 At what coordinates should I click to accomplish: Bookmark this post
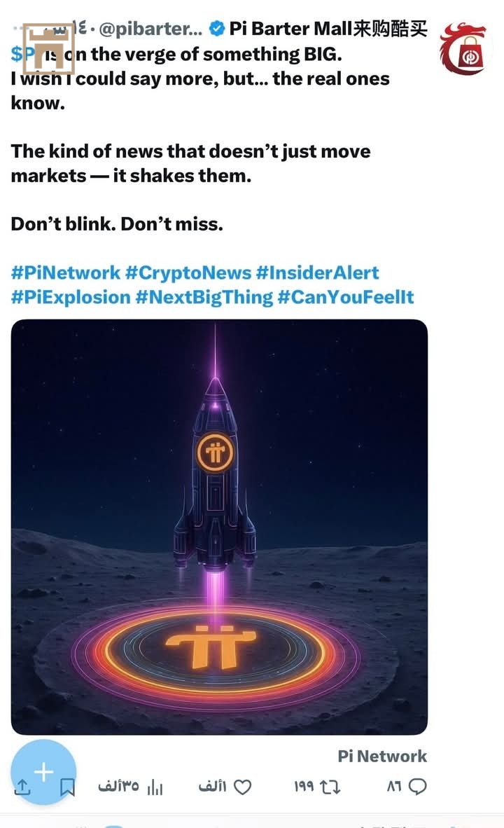(67, 787)
